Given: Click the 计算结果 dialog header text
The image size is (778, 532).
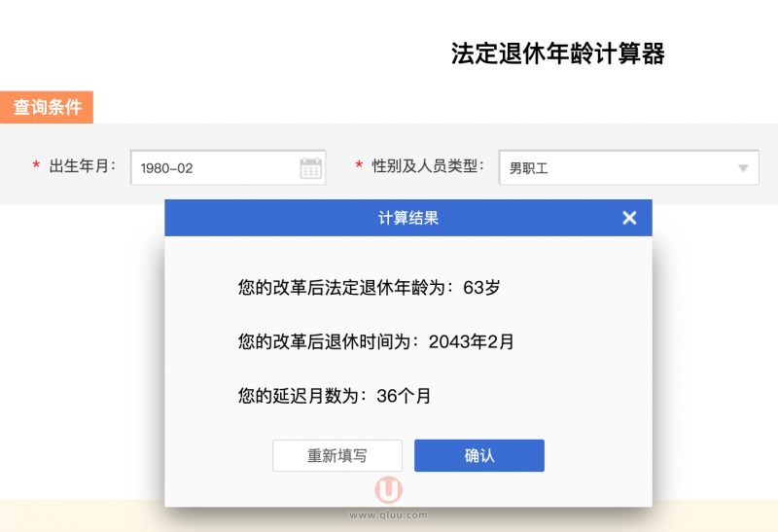Looking at the screenshot, I should tap(408, 218).
